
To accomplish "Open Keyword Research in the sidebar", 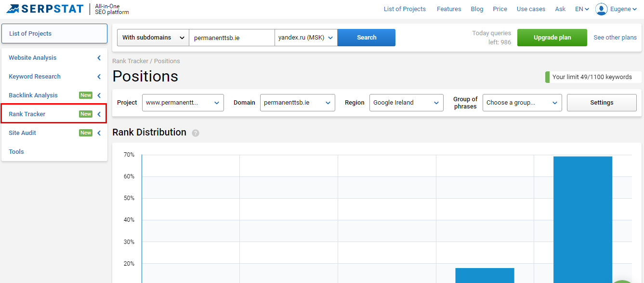I will (35, 77).
